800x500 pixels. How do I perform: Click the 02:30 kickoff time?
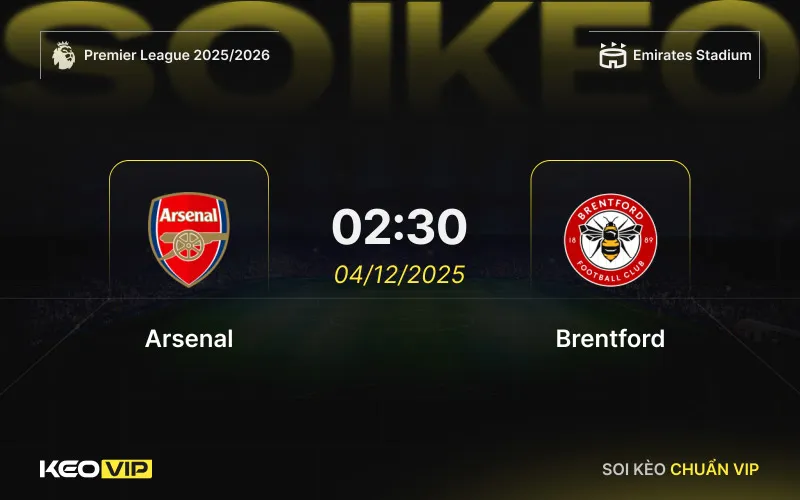[399, 226]
